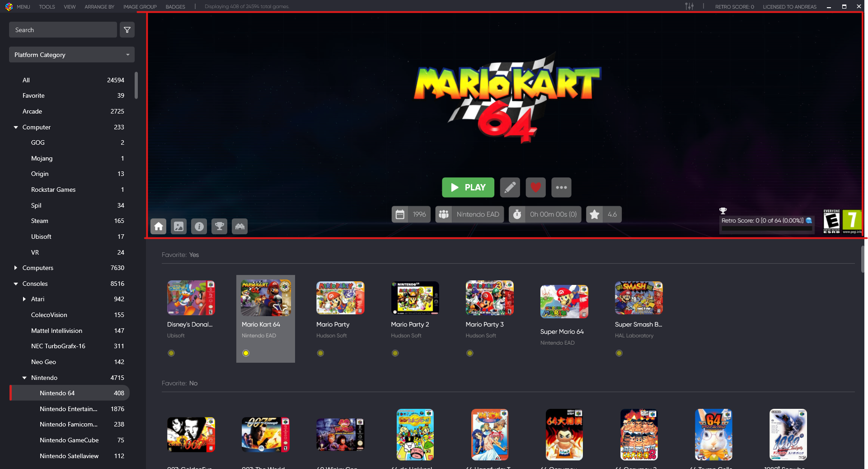Open the LaunchBox logo menu icon
This screenshot has width=868, height=469.
point(9,7)
